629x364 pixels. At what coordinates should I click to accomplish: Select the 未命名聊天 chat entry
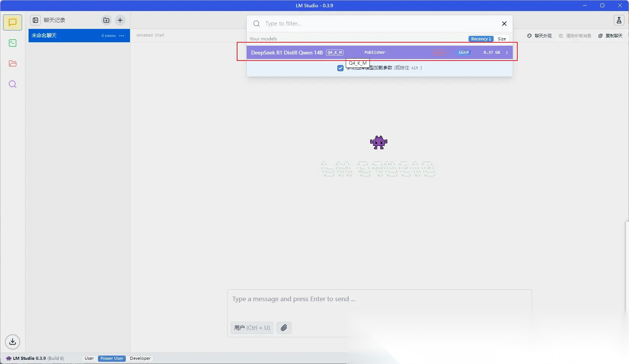coord(79,35)
